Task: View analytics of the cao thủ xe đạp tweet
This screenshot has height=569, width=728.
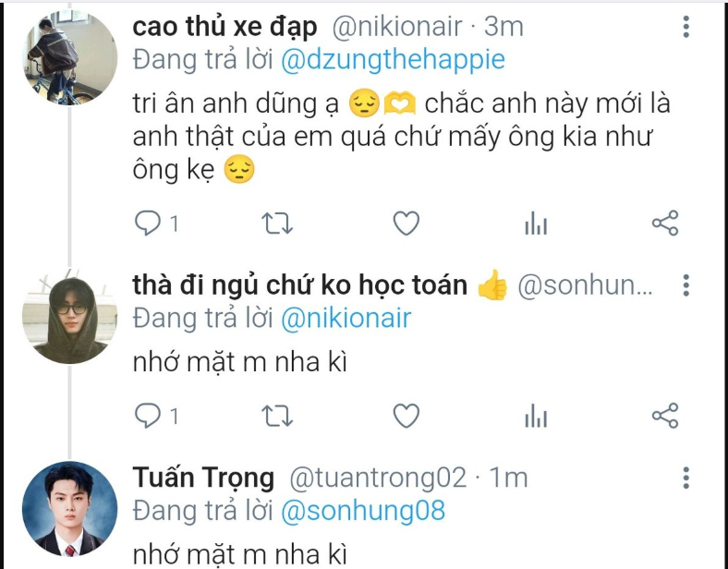Action: (536, 224)
